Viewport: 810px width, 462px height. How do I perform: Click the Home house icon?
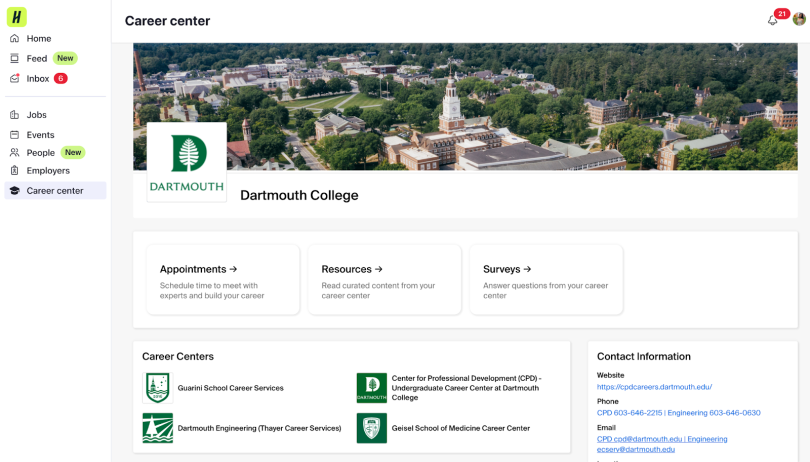[14, 38]
